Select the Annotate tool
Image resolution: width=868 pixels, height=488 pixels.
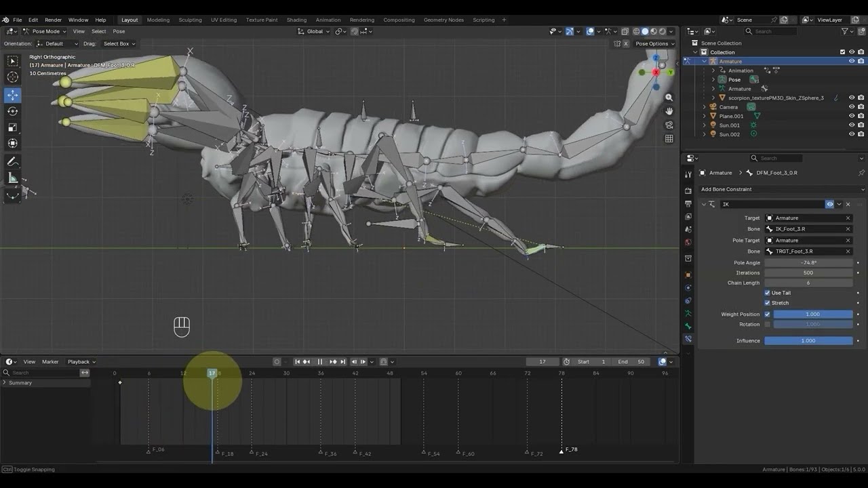pos(13,161)
